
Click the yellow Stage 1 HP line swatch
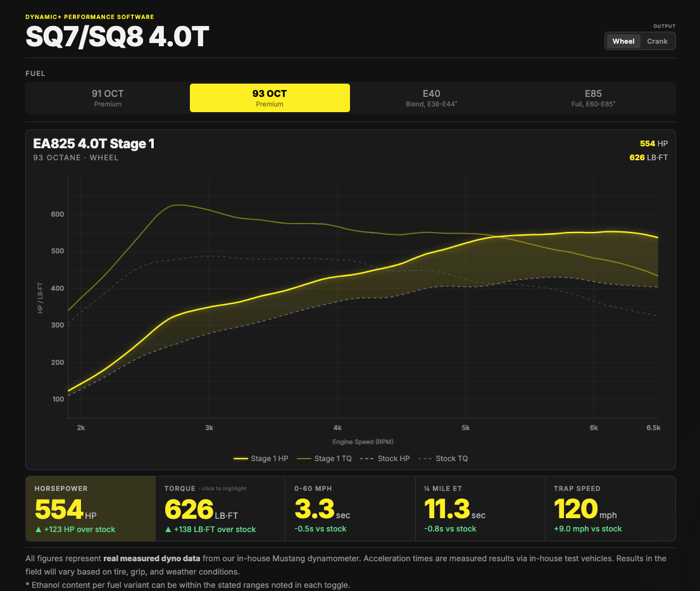point(241,459)
